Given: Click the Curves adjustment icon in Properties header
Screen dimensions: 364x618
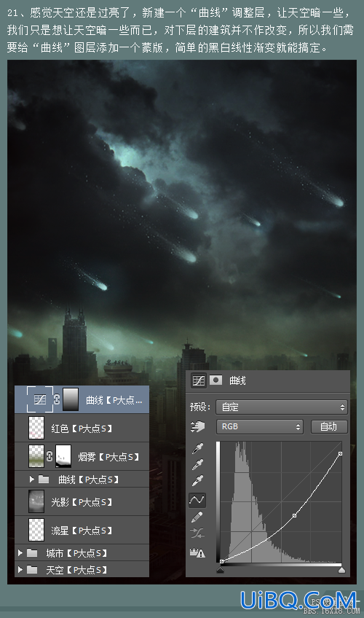Looking at the screenshot, I should click(x=198, y=380).
